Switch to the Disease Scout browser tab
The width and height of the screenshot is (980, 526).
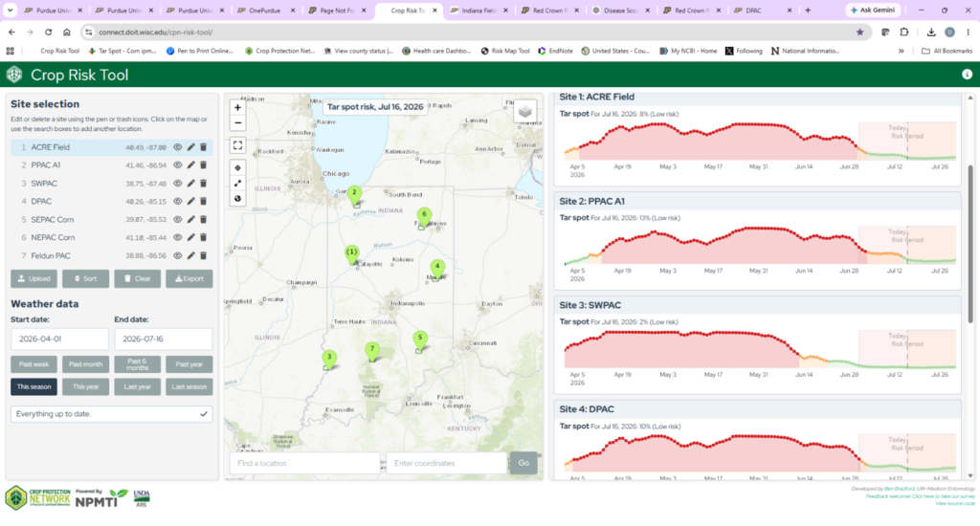(x=620, y=11)
